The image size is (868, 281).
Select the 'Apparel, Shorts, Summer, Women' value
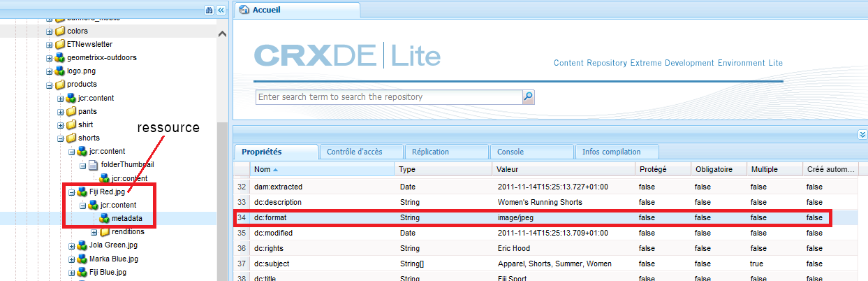(554, 264)
